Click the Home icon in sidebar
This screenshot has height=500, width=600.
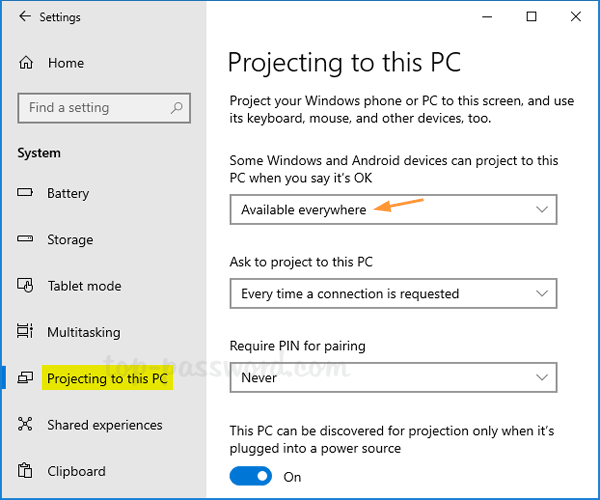point(27,63)
